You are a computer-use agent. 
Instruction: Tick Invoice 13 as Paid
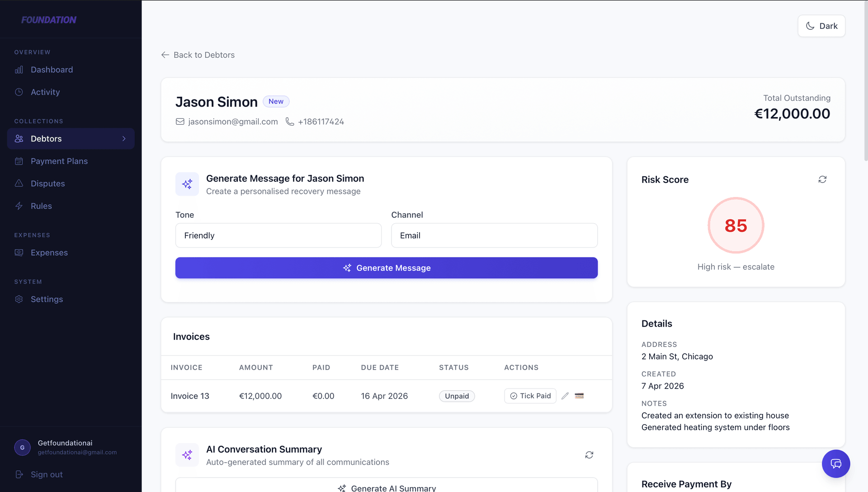(x=530, y=396)
